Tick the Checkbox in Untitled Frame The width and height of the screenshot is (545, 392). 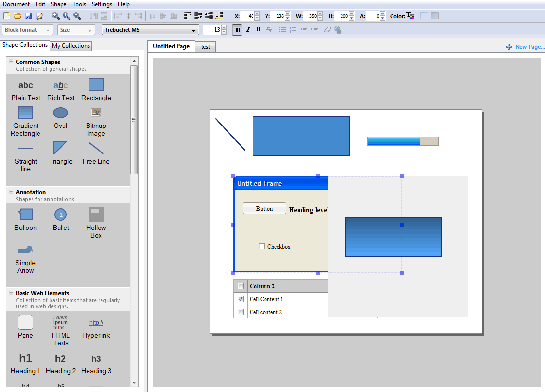click(x=262, y=246)
